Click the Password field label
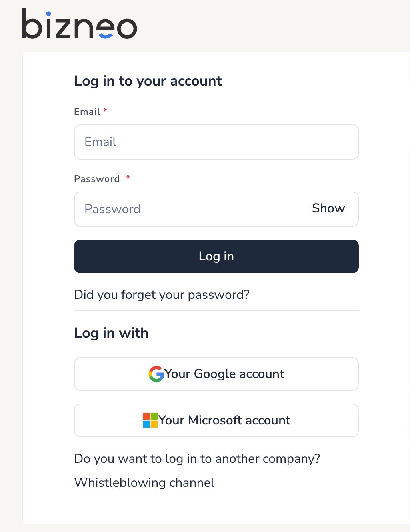410x532 pixels. tap(97, 179)
